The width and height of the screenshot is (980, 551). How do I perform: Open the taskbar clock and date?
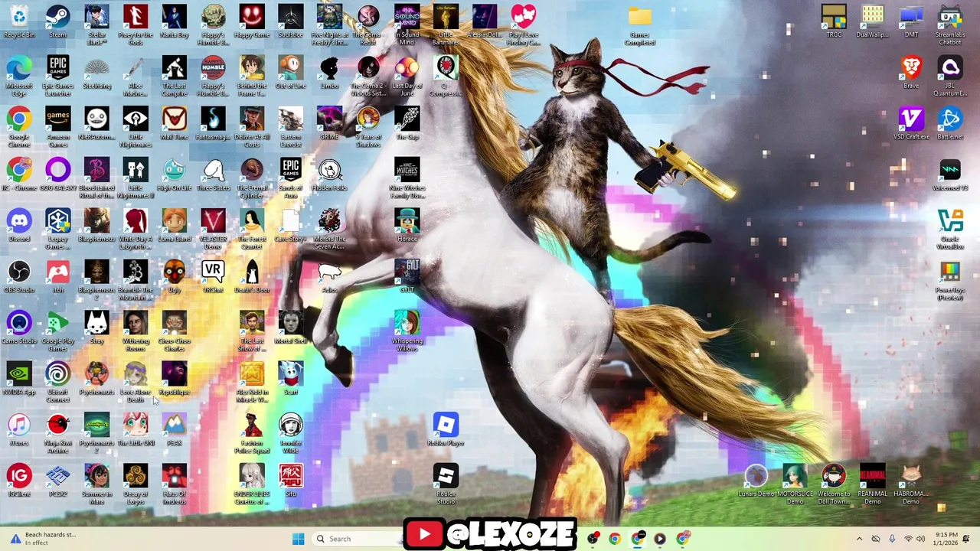pos(946,539)
